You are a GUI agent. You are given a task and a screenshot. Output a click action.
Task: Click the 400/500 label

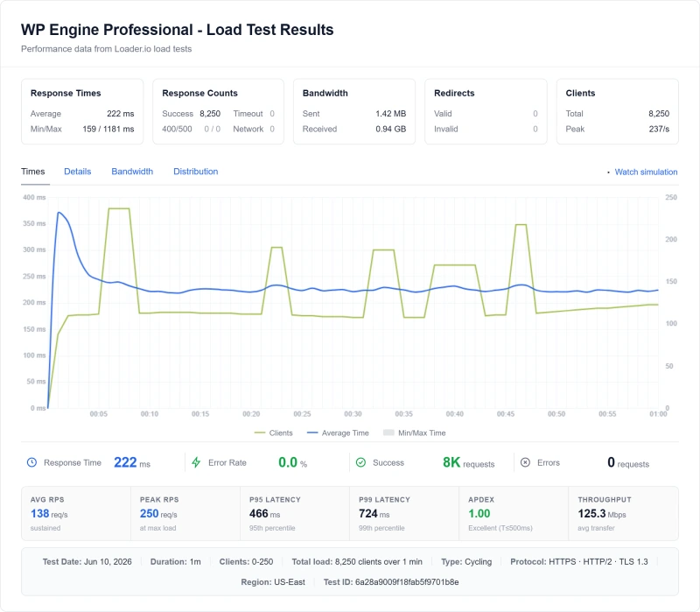pyautogui.click(x=177, y=129)
